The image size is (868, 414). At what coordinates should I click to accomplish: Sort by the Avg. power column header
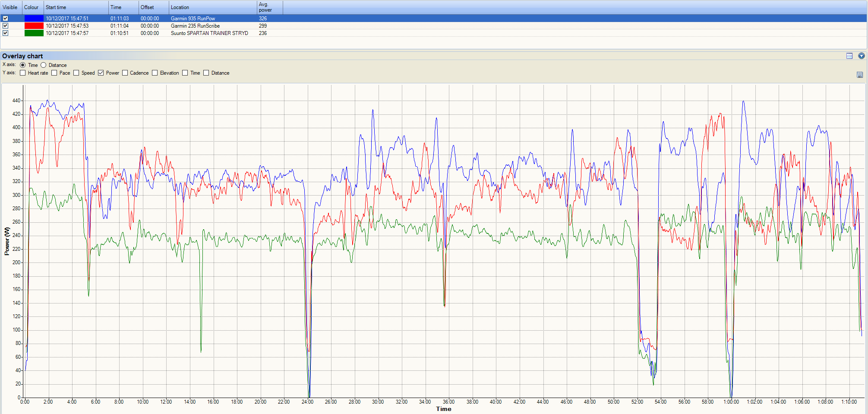[x=270, y=7]
